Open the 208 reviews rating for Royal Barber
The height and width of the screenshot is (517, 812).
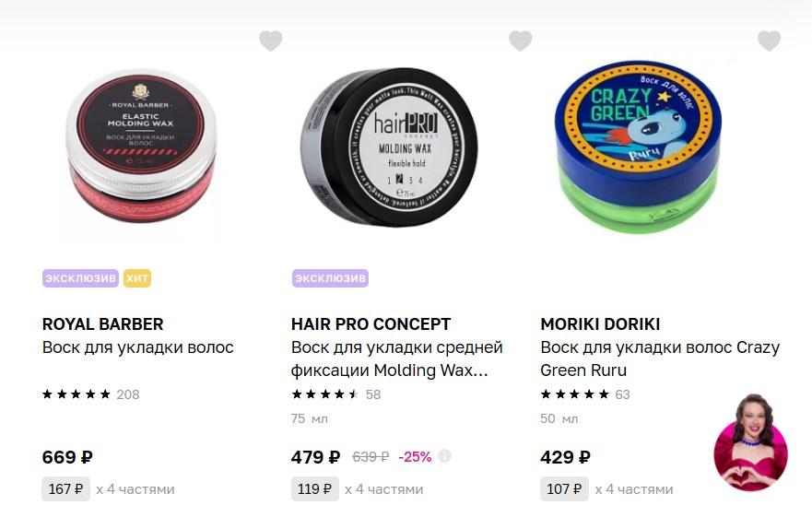point(91,394)
